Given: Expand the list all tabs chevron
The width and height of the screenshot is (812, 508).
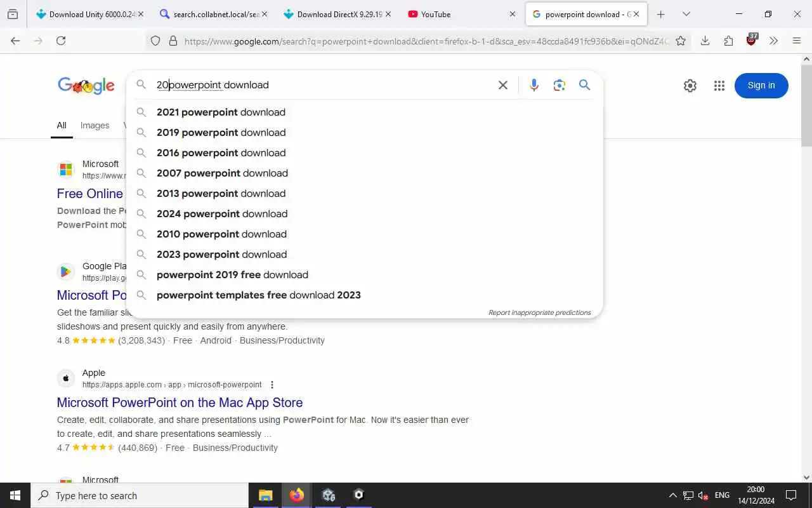Looking at the screenshot, I should click(686, 14).
